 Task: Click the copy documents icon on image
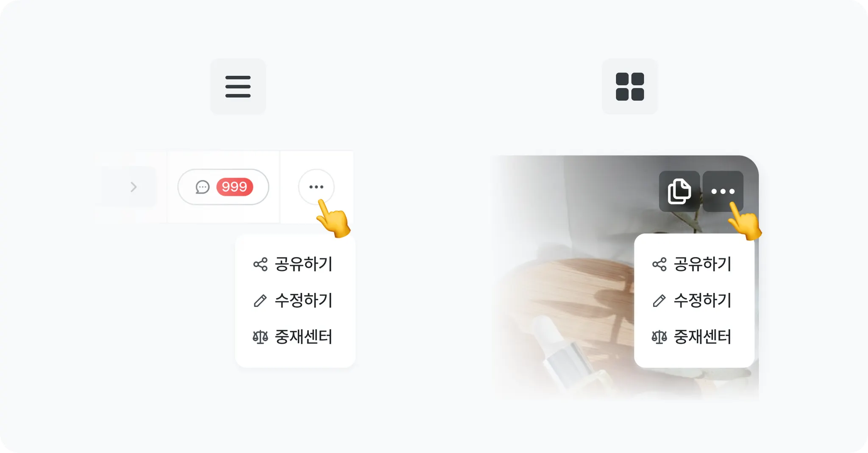click(679, 191)
